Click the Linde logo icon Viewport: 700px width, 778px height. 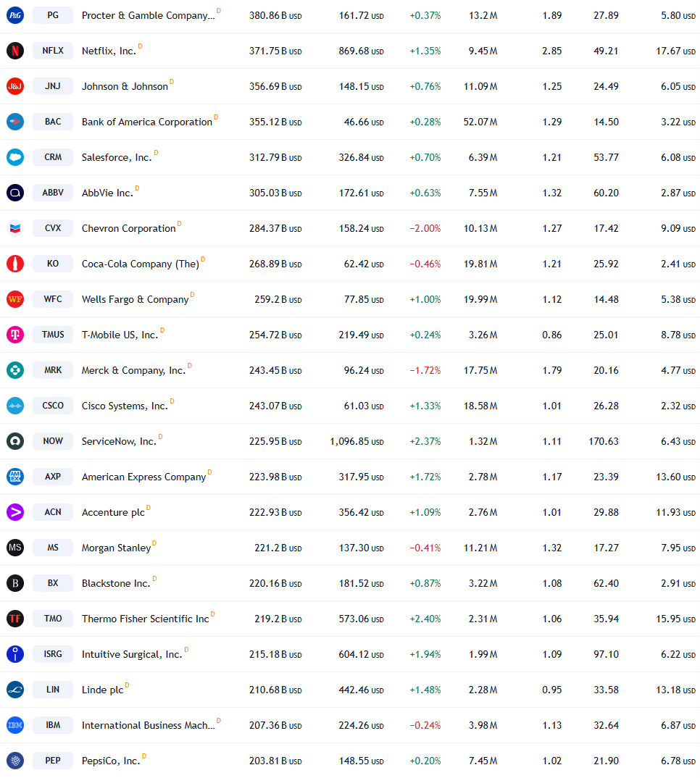point(15,689)
